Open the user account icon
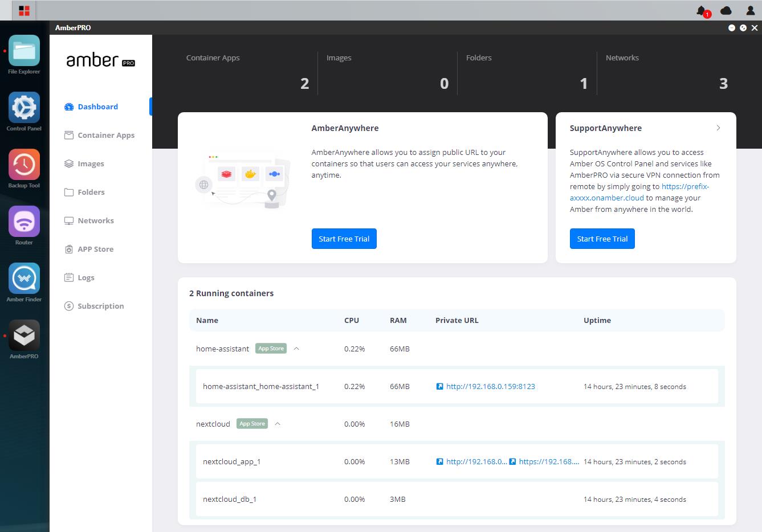 [x=751, y=10]
